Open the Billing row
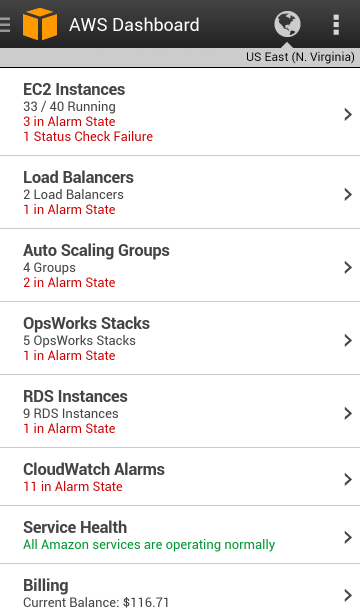Image resolution: width=360 pixels, height=615 pixels. point(180,590)
